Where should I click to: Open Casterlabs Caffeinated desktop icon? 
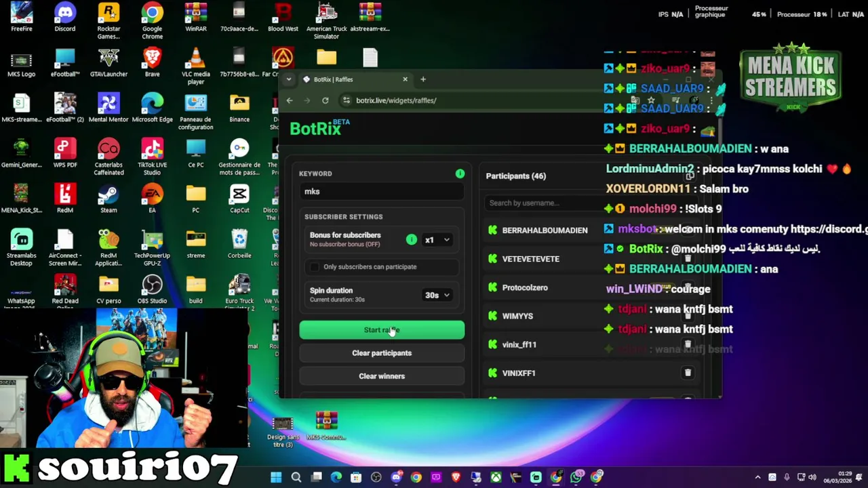click(x=108, y=157)
